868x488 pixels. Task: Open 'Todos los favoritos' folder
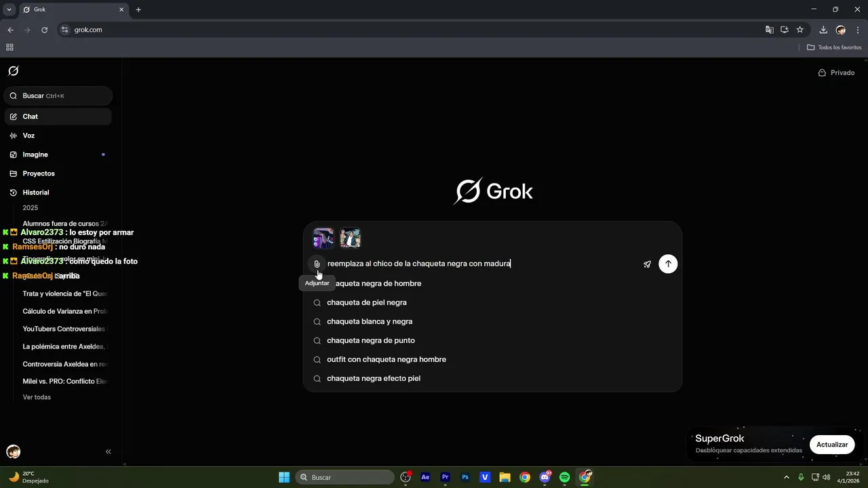click(834, 47)
